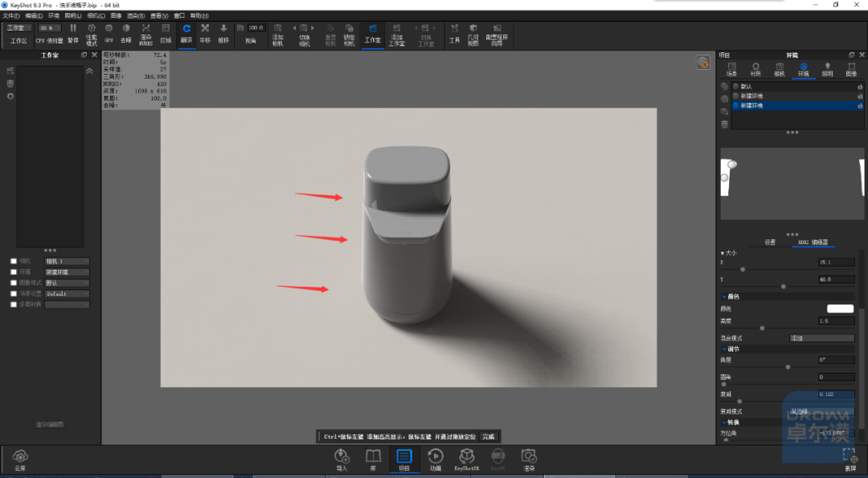Select the 平移 pan camera tool
Screen dimensions: 868x478
pyautogui.click(x=205, y=34)
